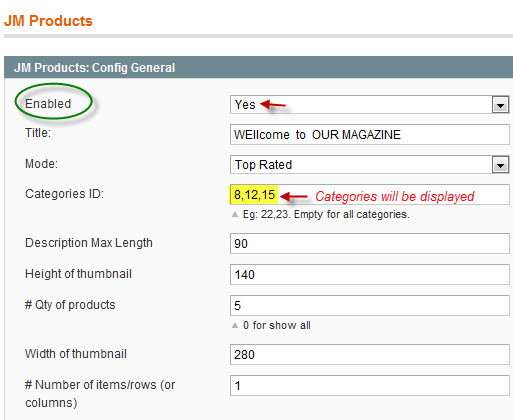Click the Categories ID label
The width and height of the screenshot is (513, 420).
tap(64, 194)
